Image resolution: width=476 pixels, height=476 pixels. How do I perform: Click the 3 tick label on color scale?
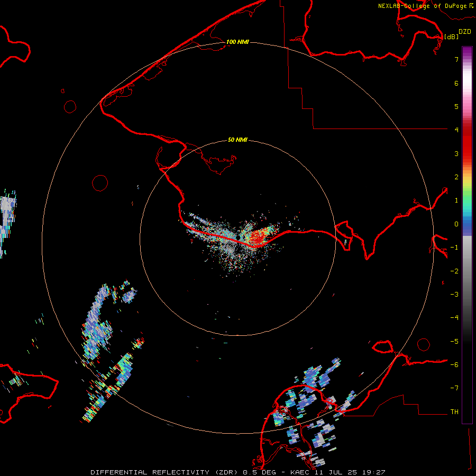click(456, 153)
